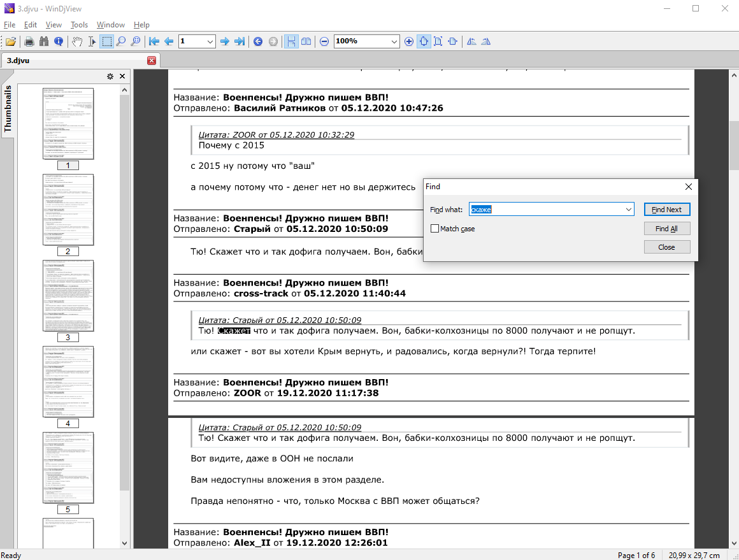The height and width of the screenshot is (560, 739).
Task: Select page 3 thumbnail
Action: pos(68,296)
